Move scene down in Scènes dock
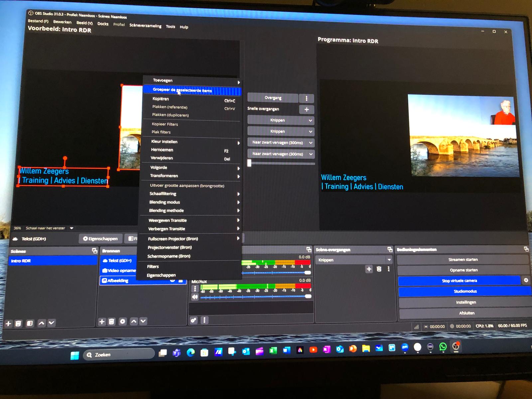Screen dimensions: 532x399 (52, 323)
